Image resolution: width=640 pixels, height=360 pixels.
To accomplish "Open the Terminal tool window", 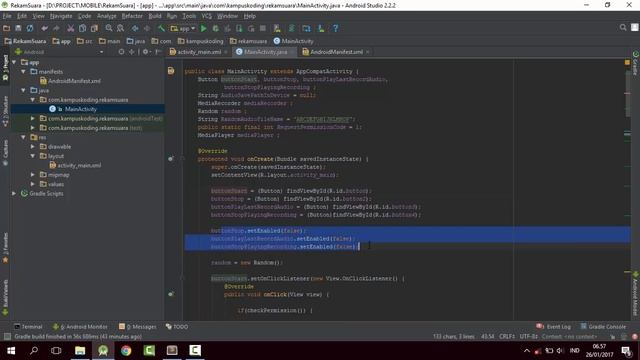I will click(28, 327).
